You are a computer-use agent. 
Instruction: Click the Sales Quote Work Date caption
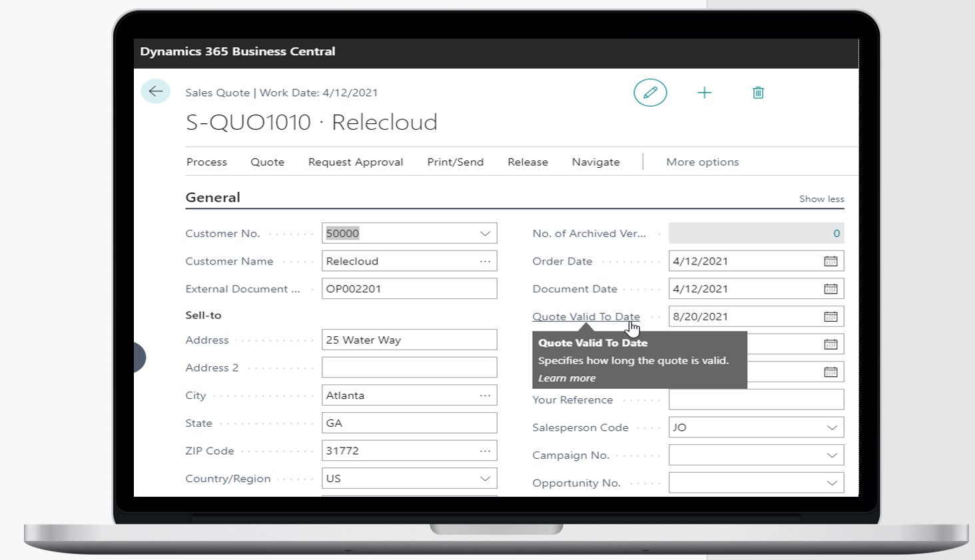coord(282,93)
